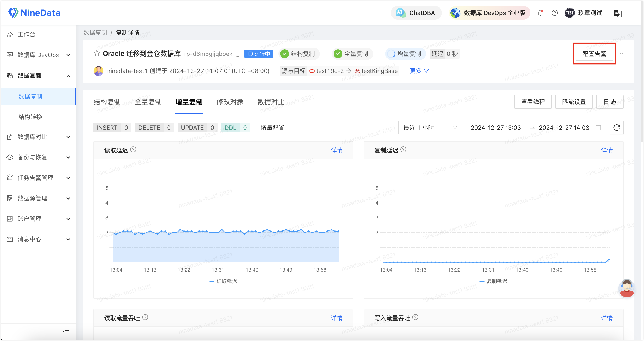Open the customer service avatar chat
The height and width of the screenshot is (341, 644).
(626, 288)
